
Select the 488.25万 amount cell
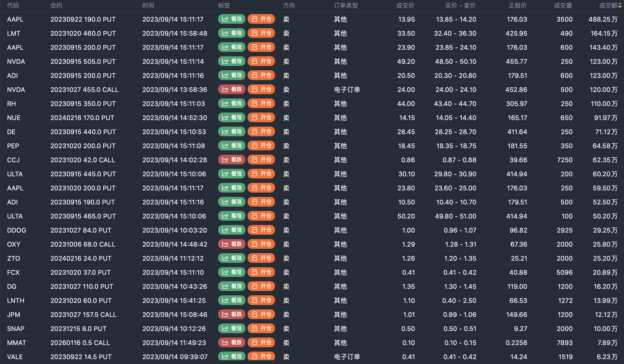pyautogui.click(x=603, y=19)
